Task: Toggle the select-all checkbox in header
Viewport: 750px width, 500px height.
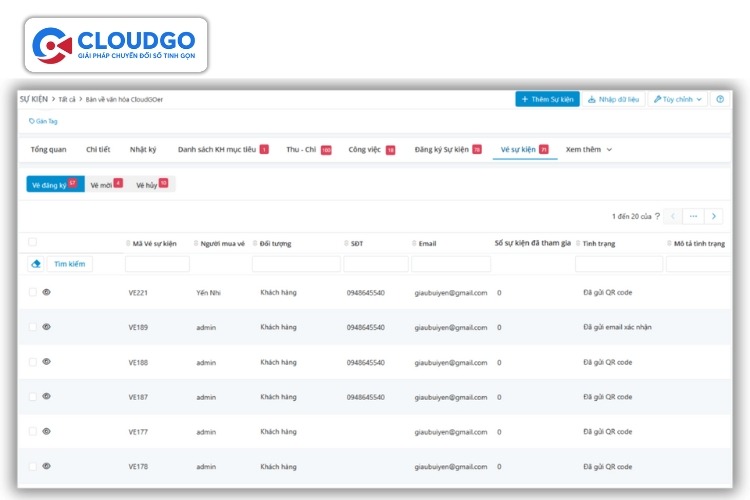Action: click(32, 242)
